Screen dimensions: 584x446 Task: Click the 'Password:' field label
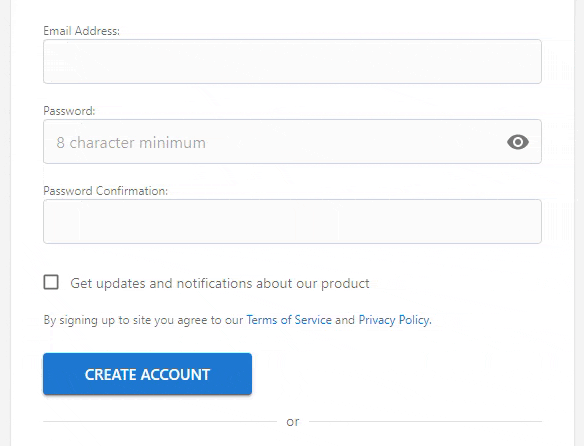[x=69, y=111]
